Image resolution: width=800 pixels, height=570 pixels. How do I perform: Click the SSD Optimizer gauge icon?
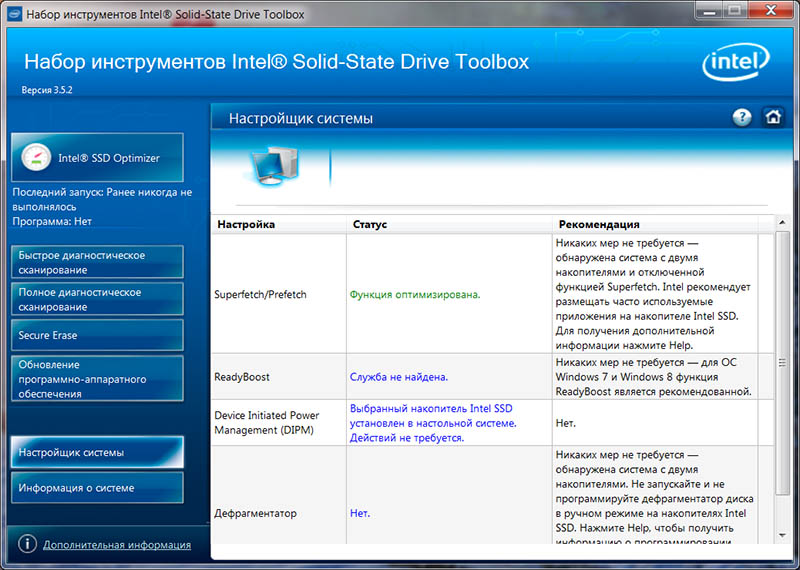coord(35,158)
